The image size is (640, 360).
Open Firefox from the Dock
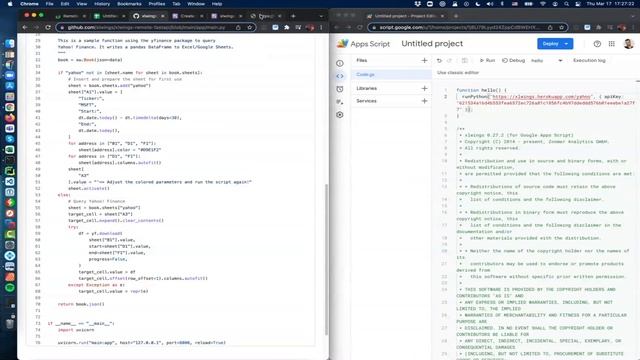point(10,118)
